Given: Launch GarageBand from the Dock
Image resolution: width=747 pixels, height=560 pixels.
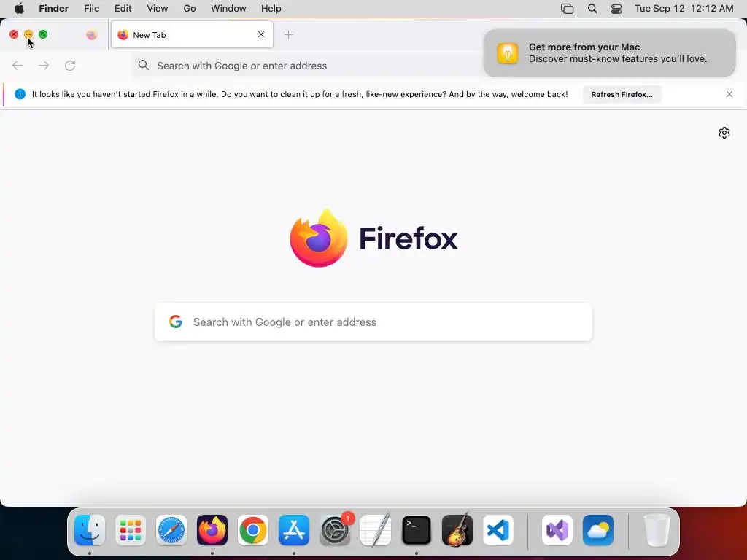Looking at the screenshot, I should tap(457, 530).
